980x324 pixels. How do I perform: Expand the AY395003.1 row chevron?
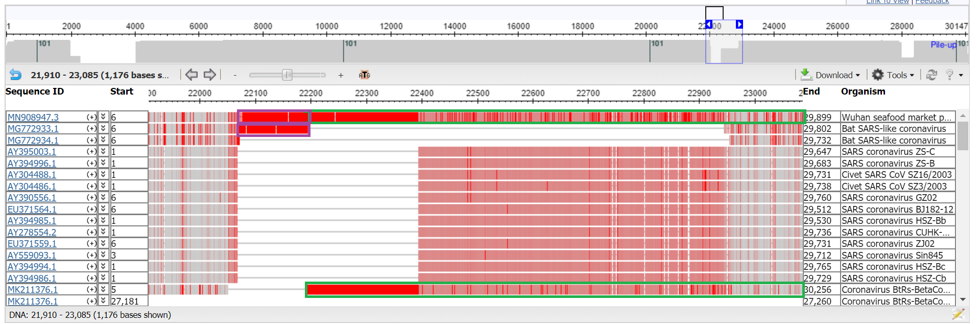pyautogui.click(x=103, y=151)
